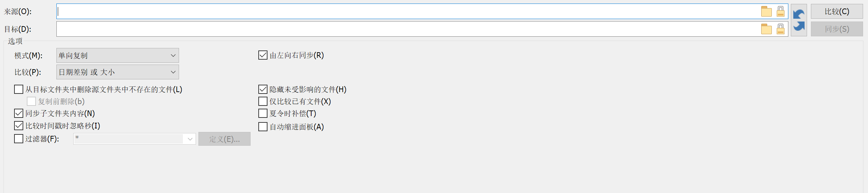Open the 模式 dropdown showing 单向复制
The width and height of the screenshot is (868, 193).
(x=117, y=55)
